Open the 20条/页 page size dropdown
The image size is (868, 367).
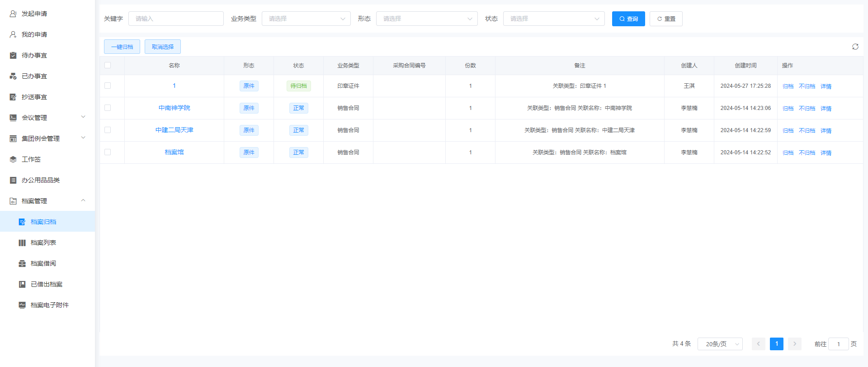tap(720, 344)
